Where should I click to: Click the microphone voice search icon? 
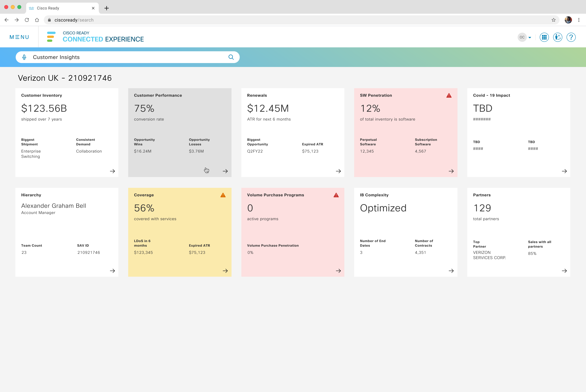[24, 57]
